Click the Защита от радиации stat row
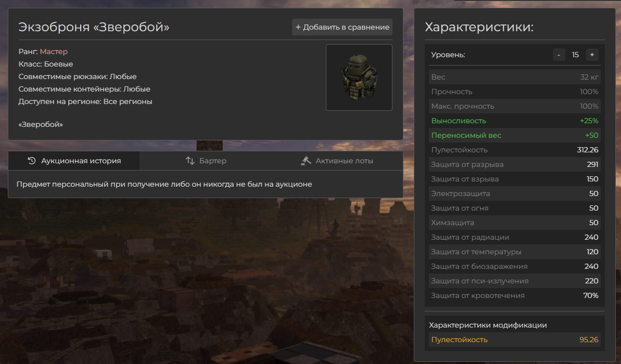 tap(514, 237)
